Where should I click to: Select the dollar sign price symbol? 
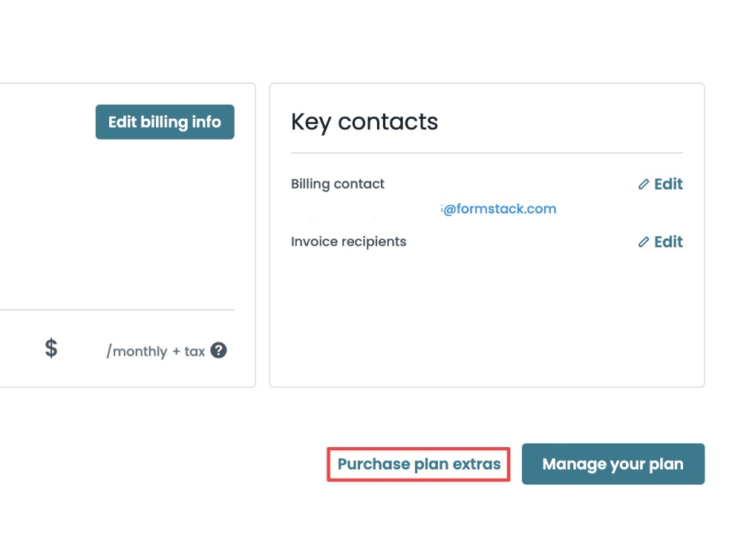click(50, 348)
